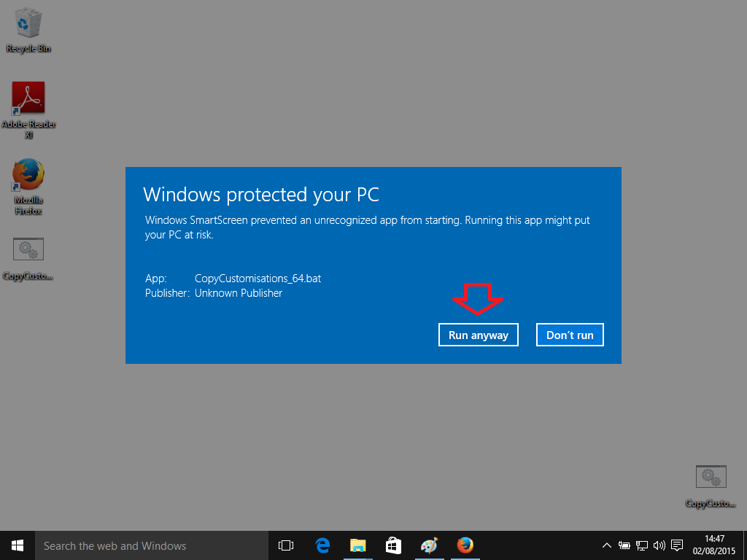The height and width of the screenshot is (560, 747).
Task: Open the Windows Start menu
Action: pos(18,545)
